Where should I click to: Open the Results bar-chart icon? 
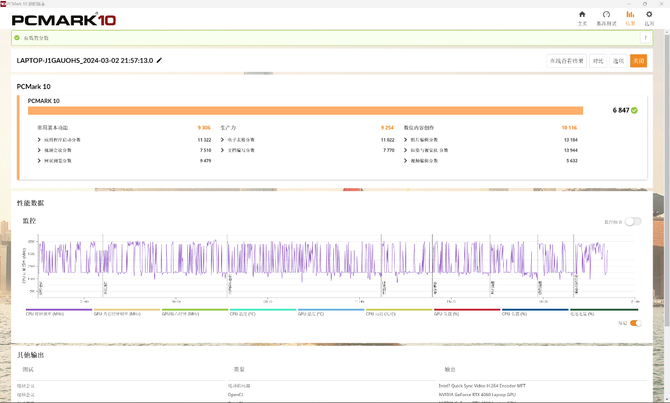630,15
